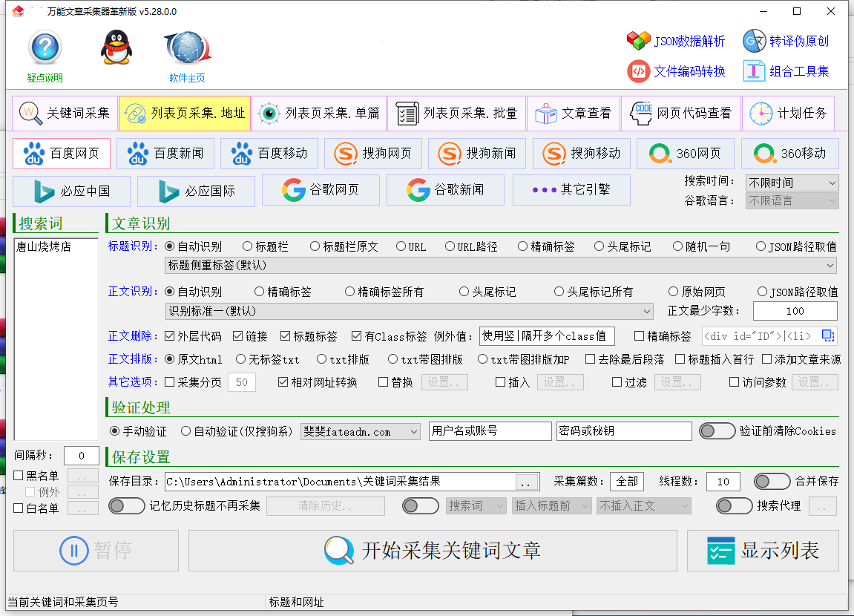This screenshot has width=854, height=616.
Task: Select 唐山烧烤店 in the keyword list
Action: click(x=44, y=246)
